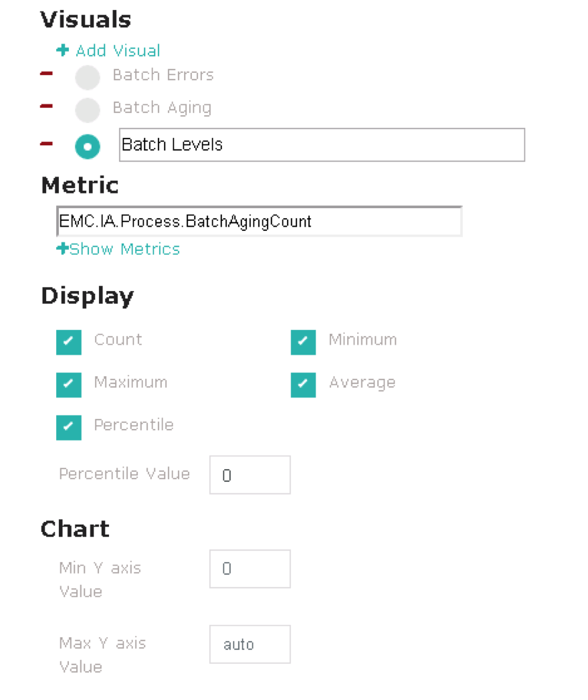This screenshot has width=588, height=700.
Task: Click the Metric field with EMC.IA.Process.BatchAgingCount
Action: [259, 221]
